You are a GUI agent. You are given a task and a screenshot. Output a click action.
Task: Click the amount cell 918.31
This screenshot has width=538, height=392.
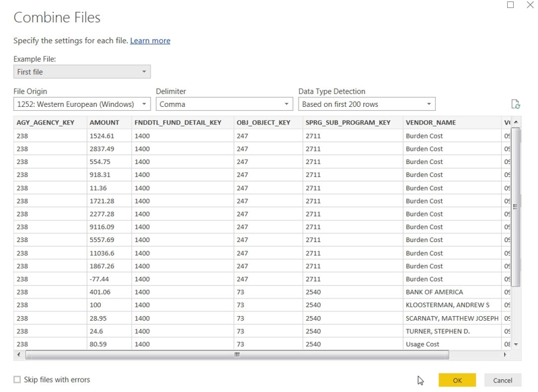[x=109, y=175]
